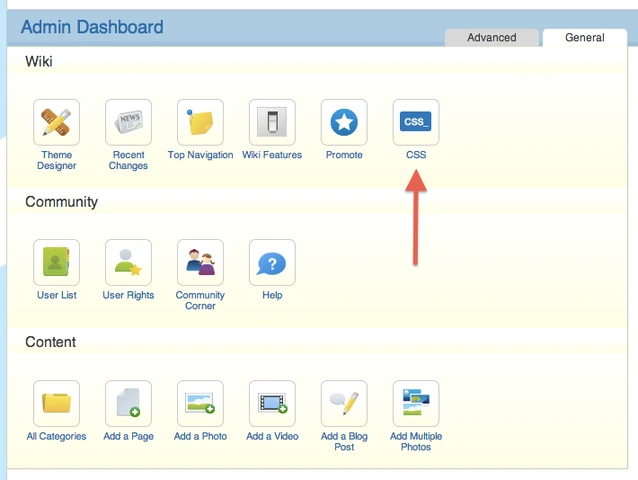
Task: Open the CSS editor icon
Action: 416,122
